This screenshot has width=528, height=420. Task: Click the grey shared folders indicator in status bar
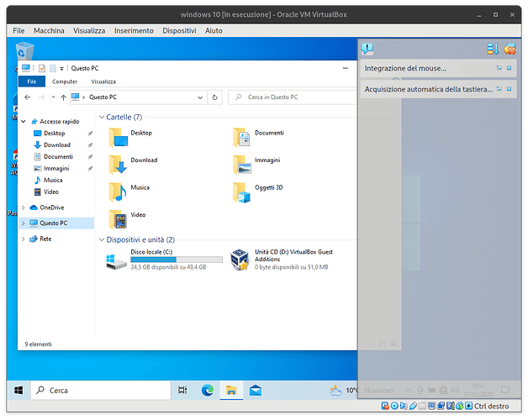(x=422, y=406)
